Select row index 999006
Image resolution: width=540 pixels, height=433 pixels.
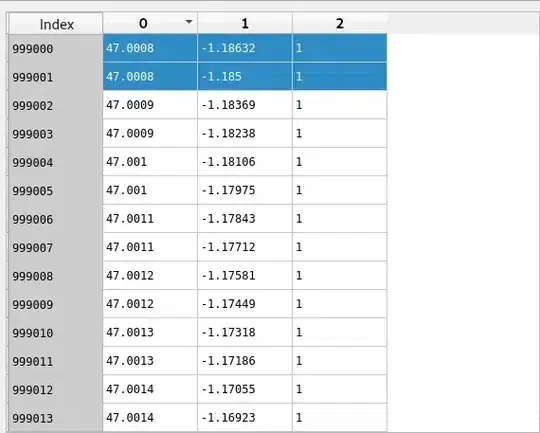(x=56, y=219)
